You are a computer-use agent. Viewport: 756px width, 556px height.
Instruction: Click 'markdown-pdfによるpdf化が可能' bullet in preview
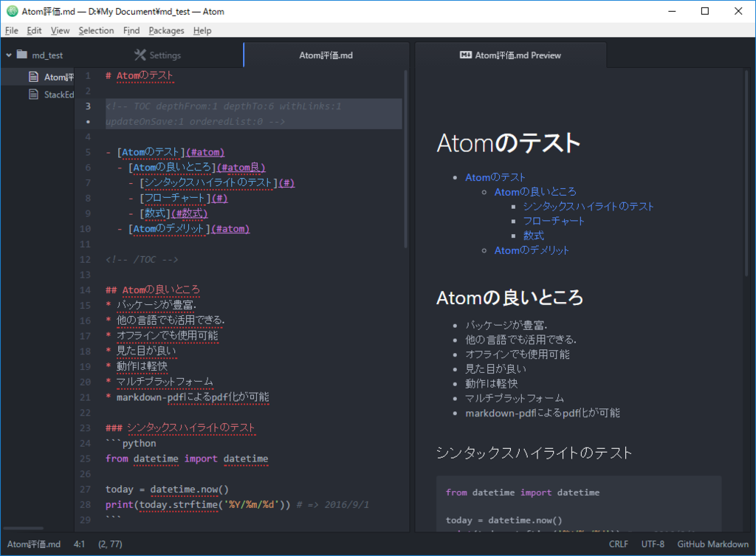(x=543, y=413)
